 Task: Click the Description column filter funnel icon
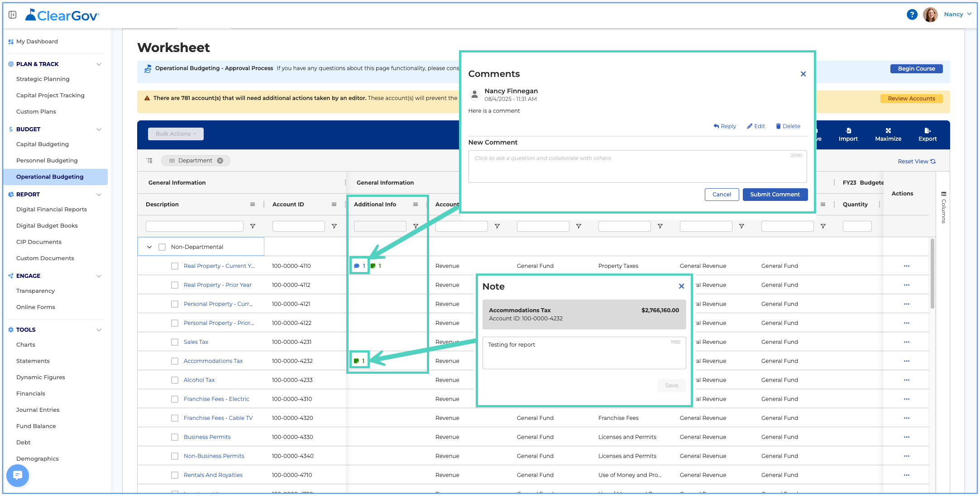click(x=253, y=226)
